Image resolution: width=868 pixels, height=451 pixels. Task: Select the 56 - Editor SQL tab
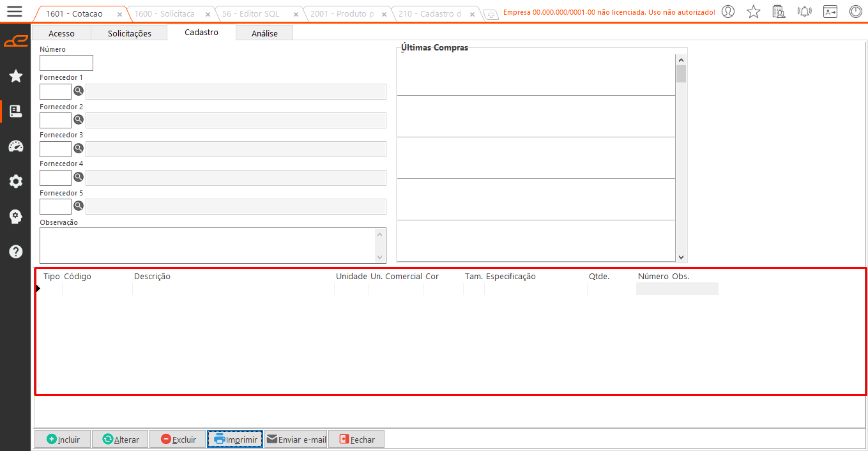click(251, 13)
